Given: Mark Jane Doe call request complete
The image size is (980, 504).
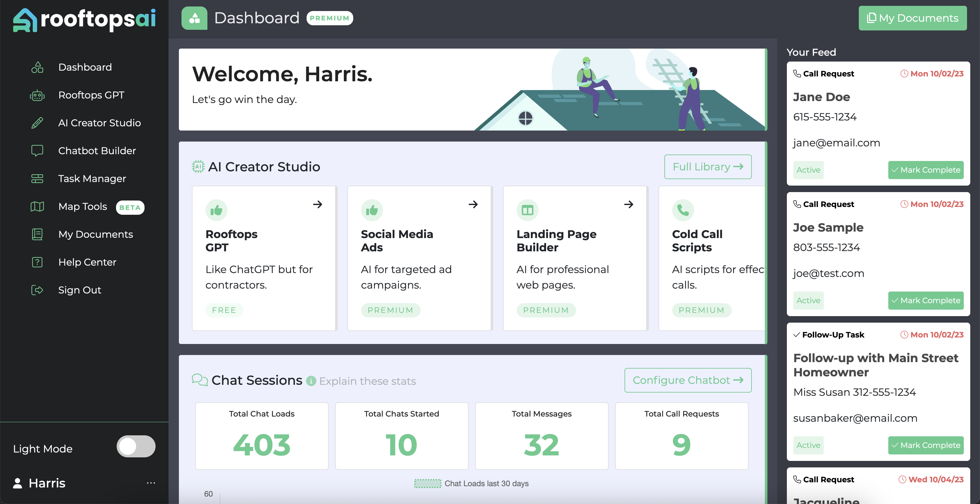Looking at the screenshot, I should pos(926,170).
